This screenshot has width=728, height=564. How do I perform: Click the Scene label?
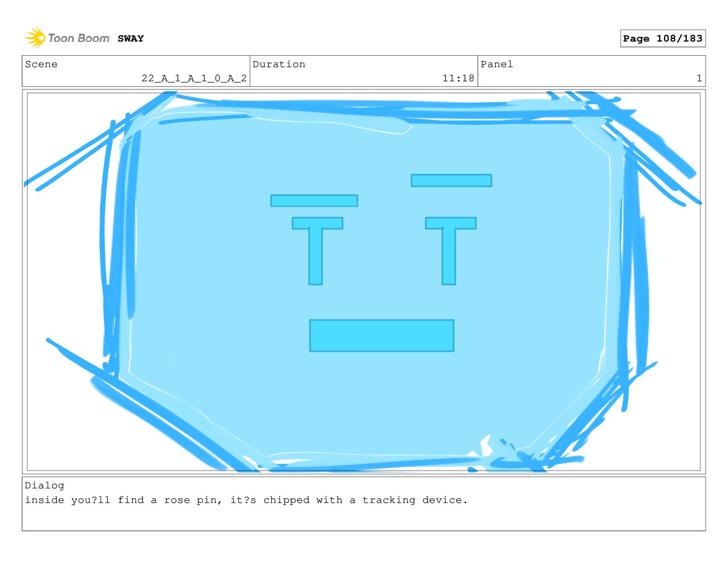pyautogui.click(x=41, y=64)
